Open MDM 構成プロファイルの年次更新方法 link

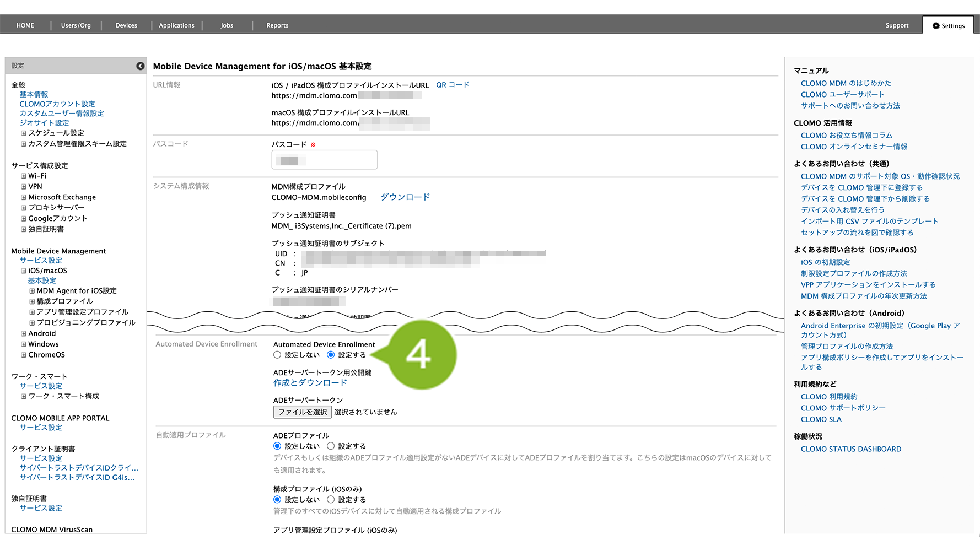pyautogui.click(x=864, y=296)
